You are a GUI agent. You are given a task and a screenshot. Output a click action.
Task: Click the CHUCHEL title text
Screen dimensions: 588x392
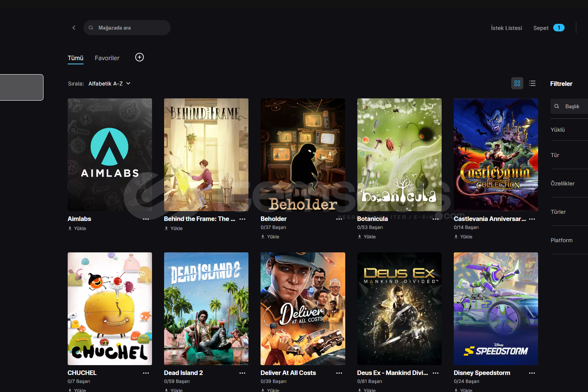pos(82,373)
